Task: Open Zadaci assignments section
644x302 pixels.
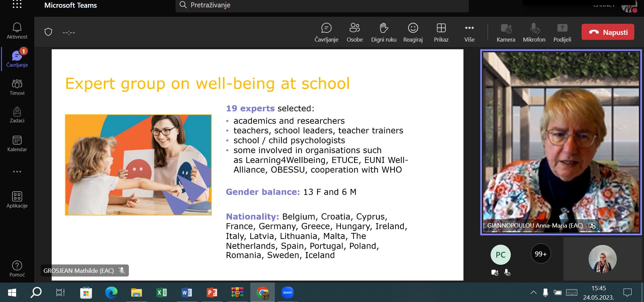Action: [x=17, y=115]
